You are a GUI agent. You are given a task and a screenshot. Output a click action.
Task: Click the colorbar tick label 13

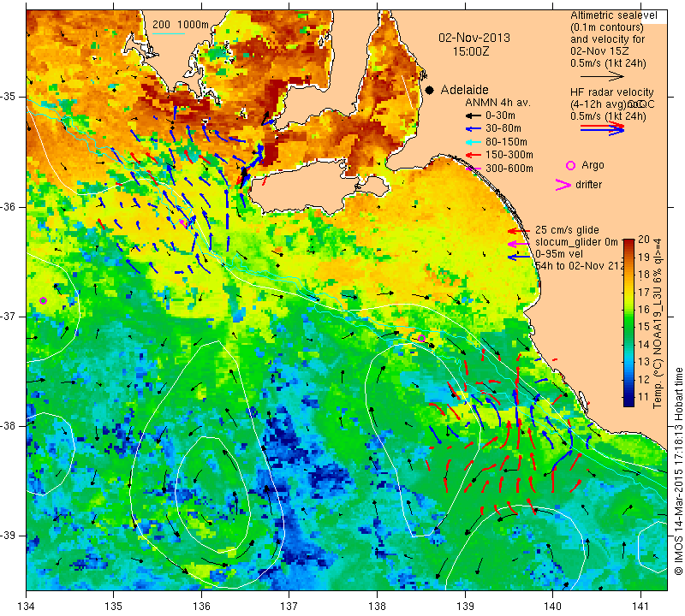[x=644, y=362]
